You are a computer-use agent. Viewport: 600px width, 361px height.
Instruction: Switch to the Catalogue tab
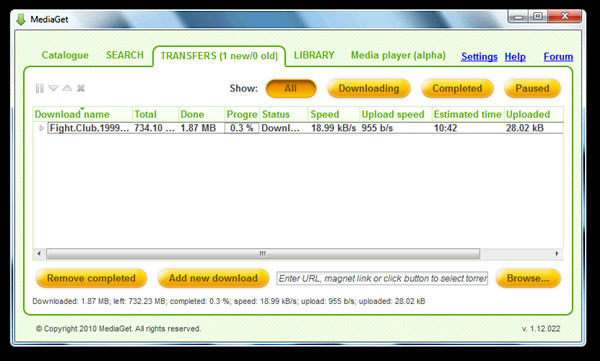pos(65,55)
